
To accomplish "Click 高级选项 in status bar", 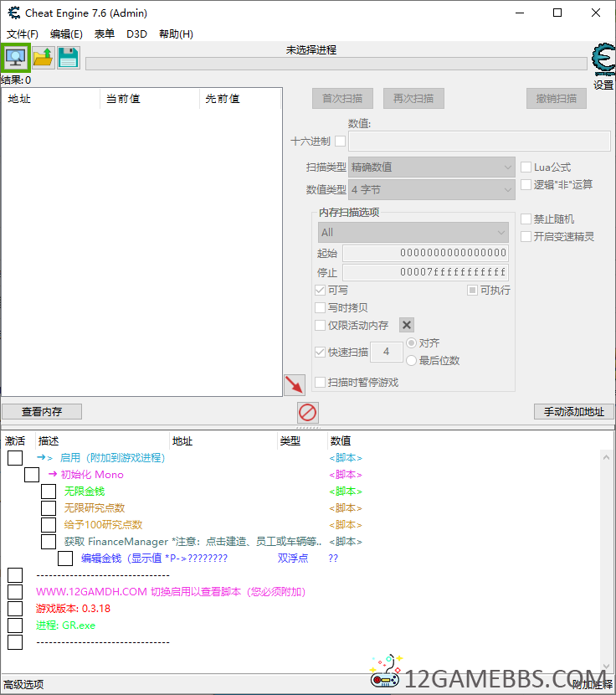I will point(23,684).
